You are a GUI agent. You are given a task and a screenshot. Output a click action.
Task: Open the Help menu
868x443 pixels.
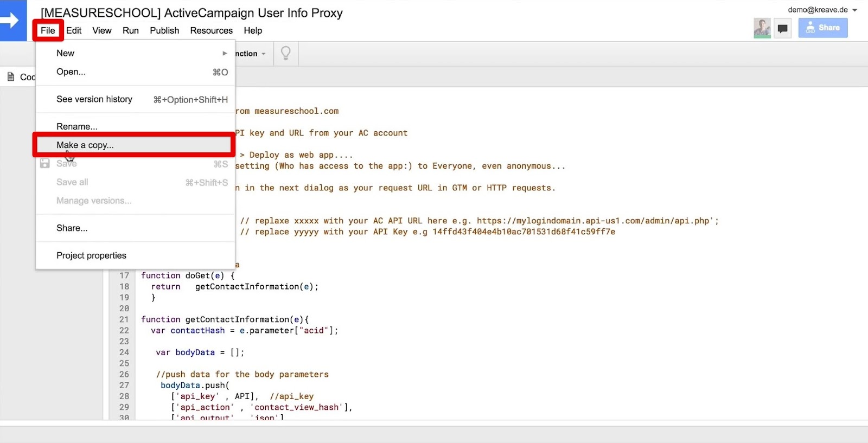[253, 30]
